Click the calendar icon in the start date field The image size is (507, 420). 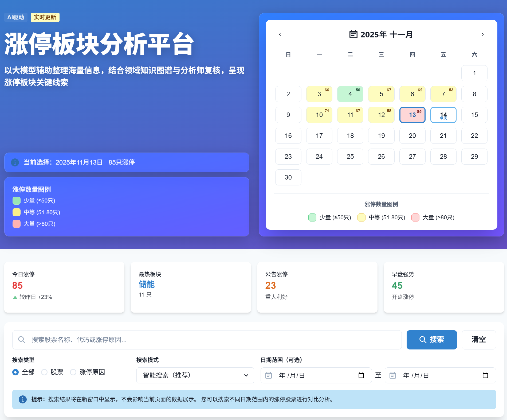point(268,375)
